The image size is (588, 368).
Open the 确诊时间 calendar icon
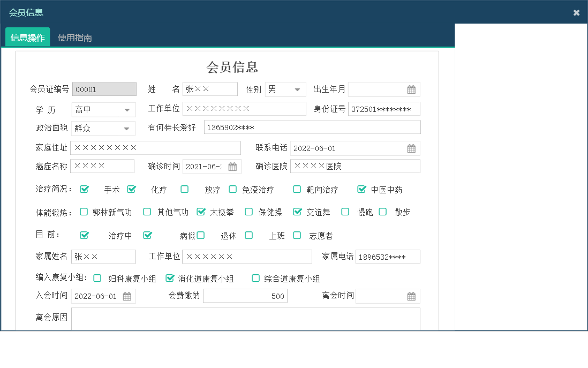[x=232, y=167]
